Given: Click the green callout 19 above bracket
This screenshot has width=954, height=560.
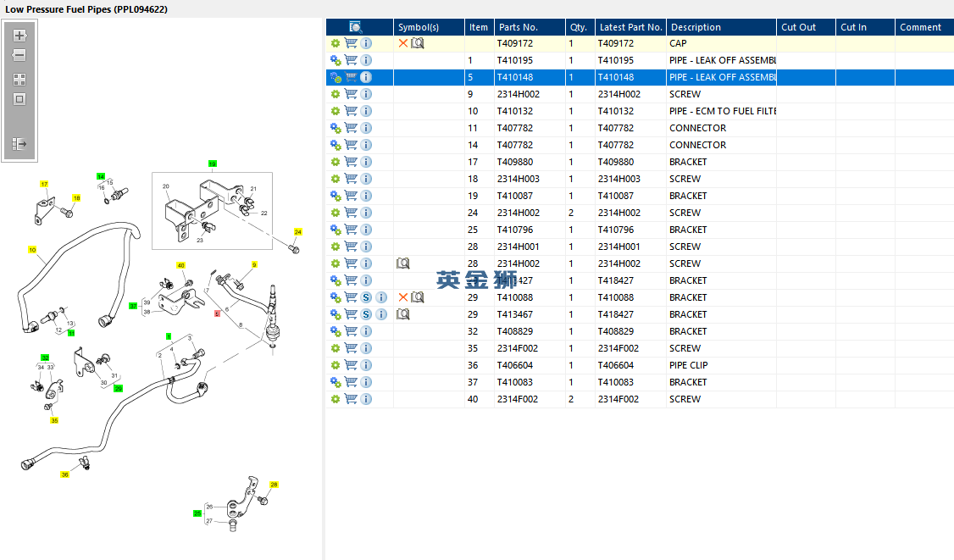Looking at the screenshot, I should pyautogui.click(x=213, y=164).
